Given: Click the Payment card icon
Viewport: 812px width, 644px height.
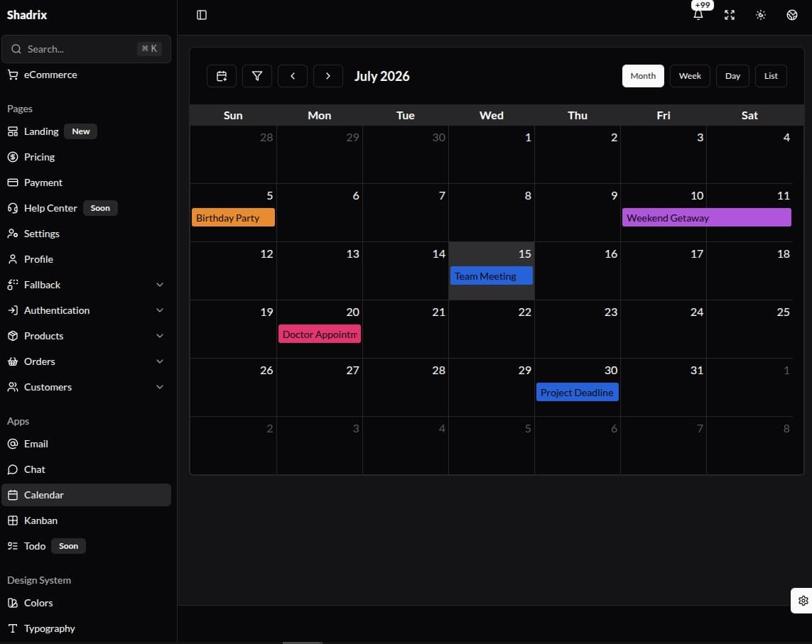Looking at the screenshot, I should click(13, 182).
